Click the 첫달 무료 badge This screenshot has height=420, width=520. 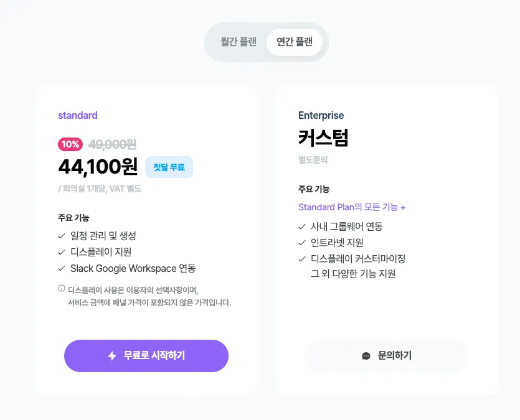pos(169,167)
